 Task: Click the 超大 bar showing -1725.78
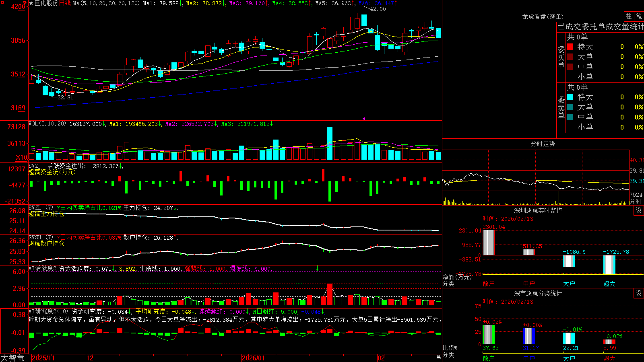[609, 265]
